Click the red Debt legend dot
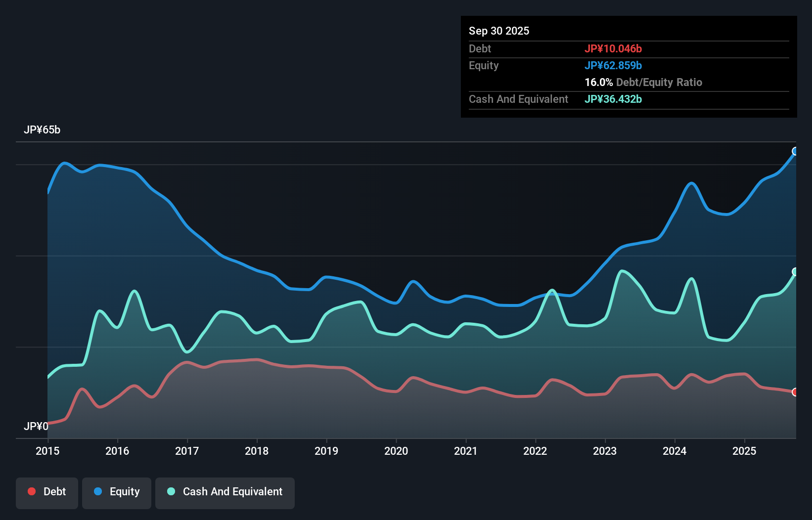Image resolution: width=812 pixels, height=520 pixels. tap(31, 491)
